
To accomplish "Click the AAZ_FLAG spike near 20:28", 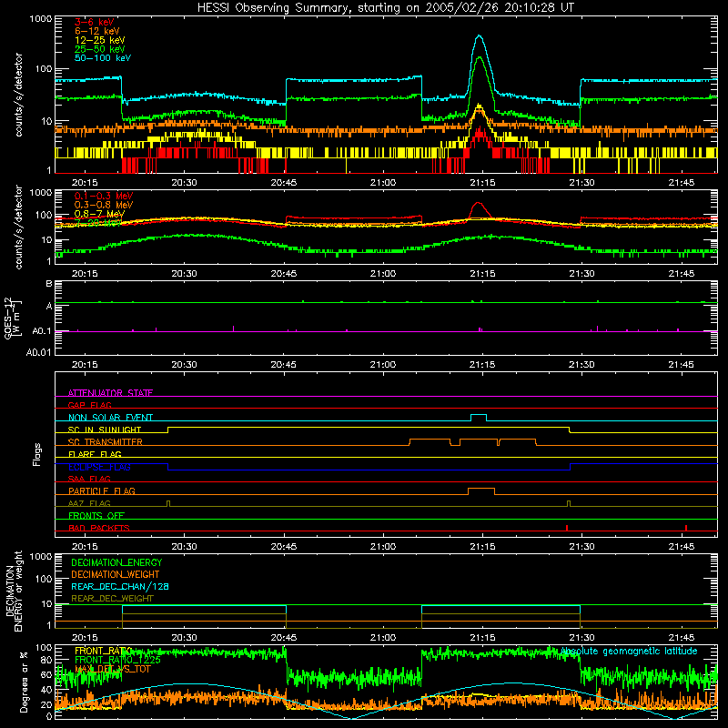I will [168, 503].
